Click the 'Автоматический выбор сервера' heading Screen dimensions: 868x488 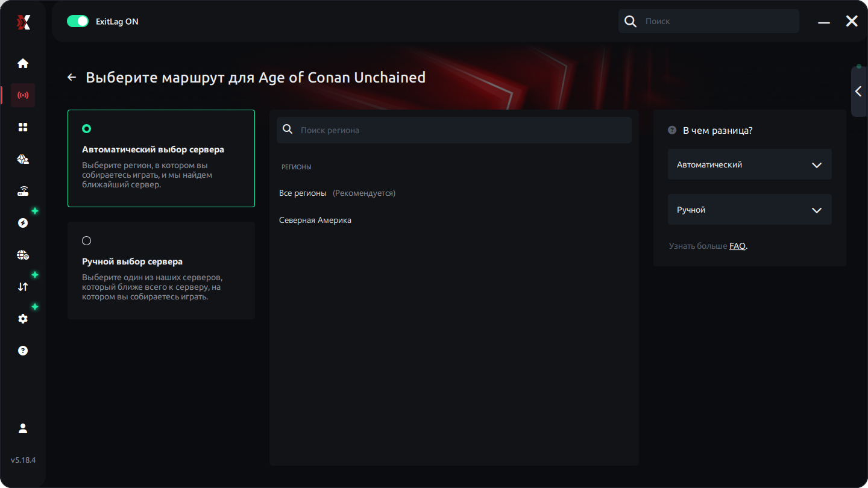coord(153,149)
